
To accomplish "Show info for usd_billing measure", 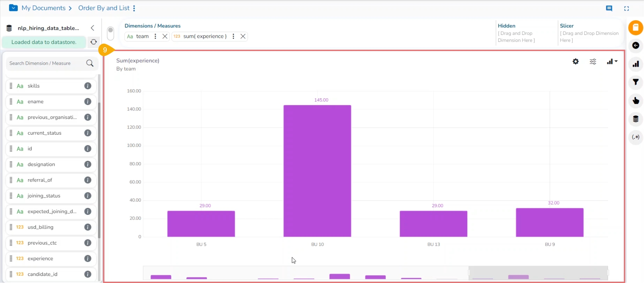I will point(88,227).
